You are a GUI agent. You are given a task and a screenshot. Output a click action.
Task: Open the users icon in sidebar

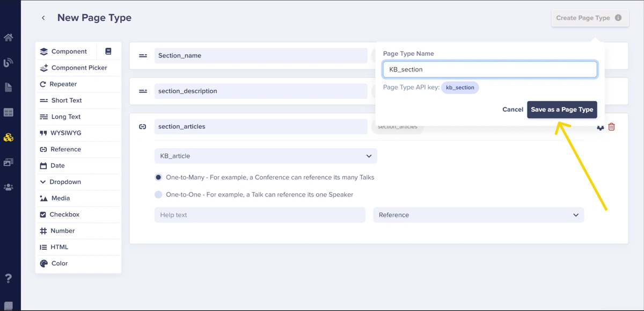8,187
